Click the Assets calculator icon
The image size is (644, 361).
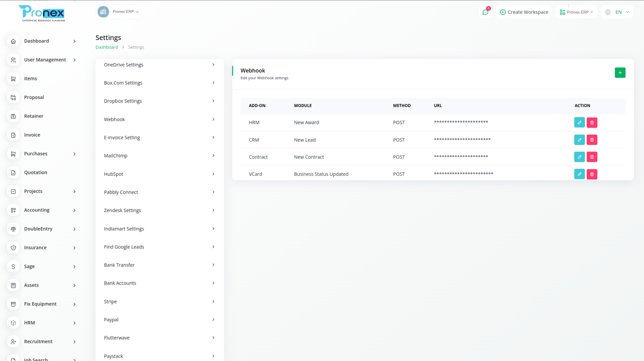(13, 285)
